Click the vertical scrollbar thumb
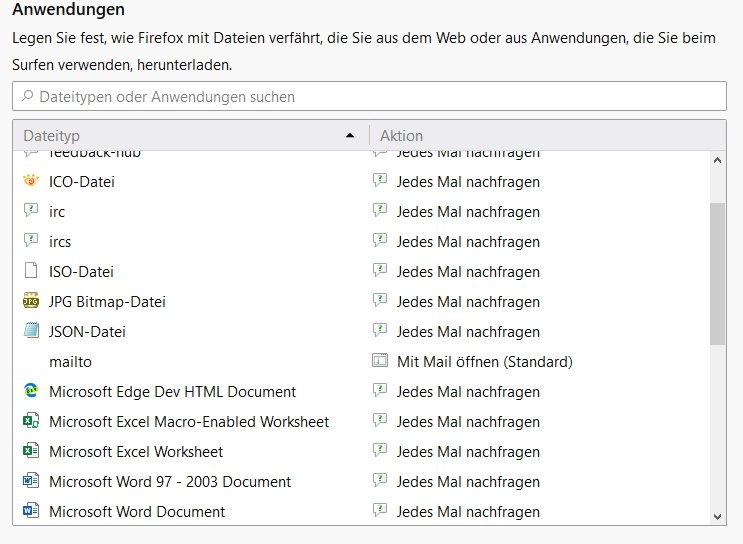This screenshot has height=544, width=743. (717, 274)
